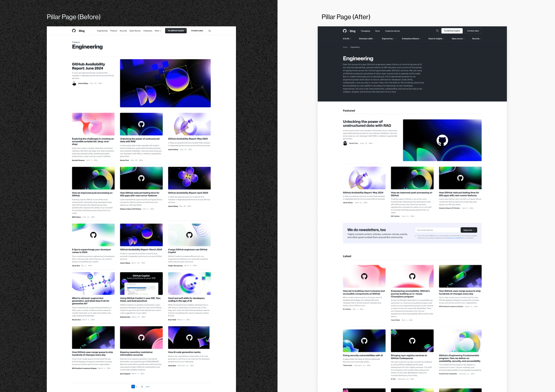Open the After featured RAG hero image
The image size is (555, 392).
[442, 140]
